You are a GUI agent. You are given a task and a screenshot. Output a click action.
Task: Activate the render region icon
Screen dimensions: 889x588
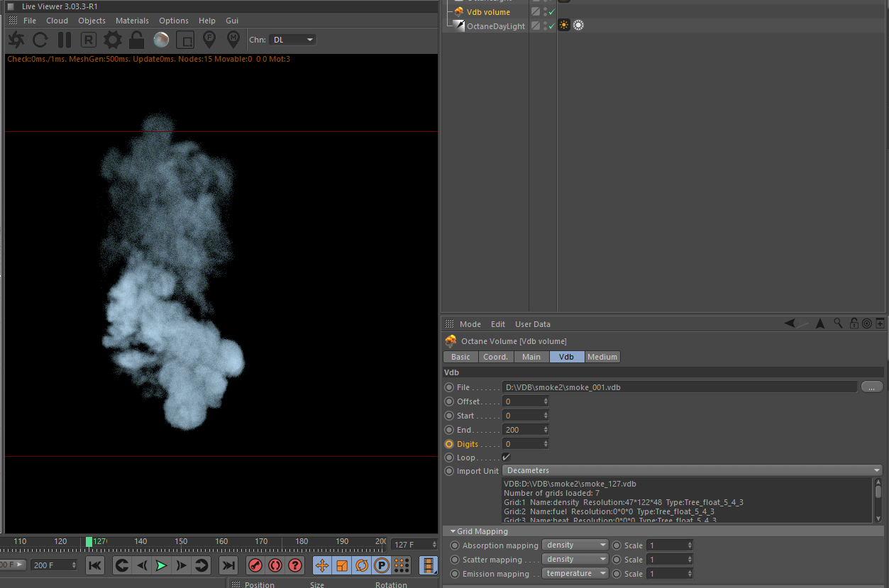click(x=184, y=40)
